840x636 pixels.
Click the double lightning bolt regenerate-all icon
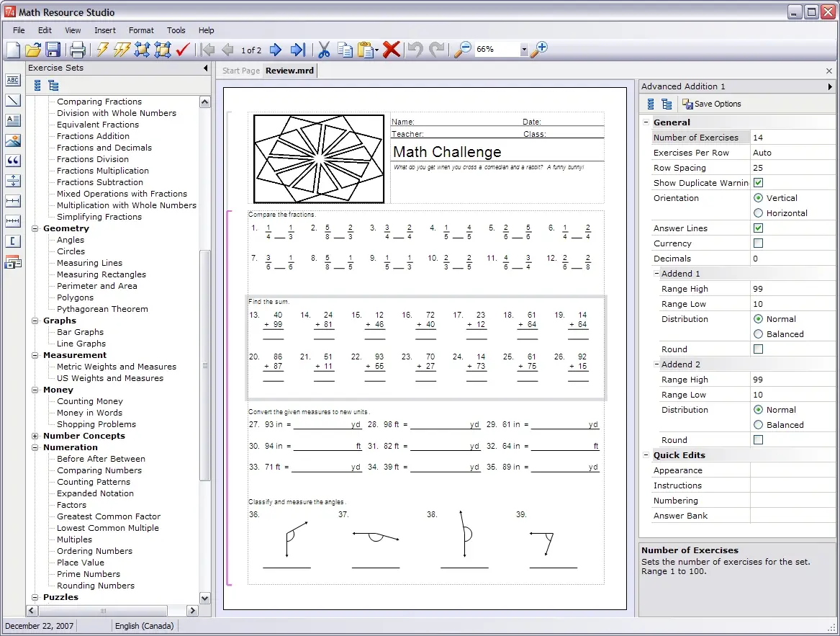[x=122, y=49]
